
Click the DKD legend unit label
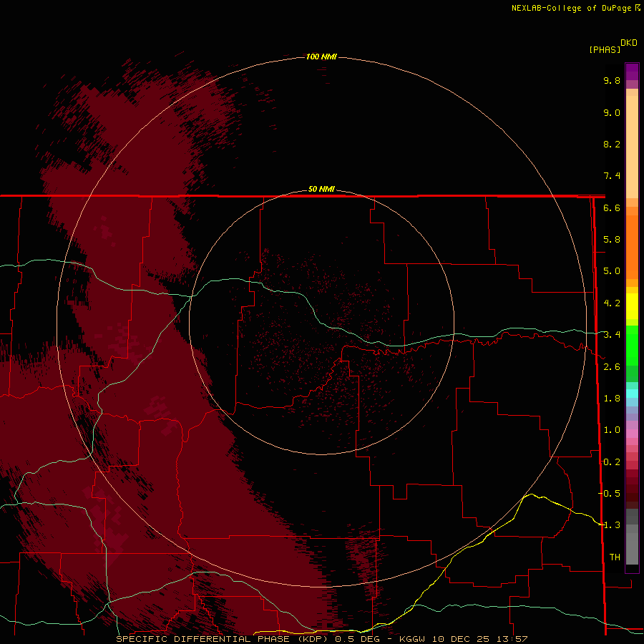628,43
